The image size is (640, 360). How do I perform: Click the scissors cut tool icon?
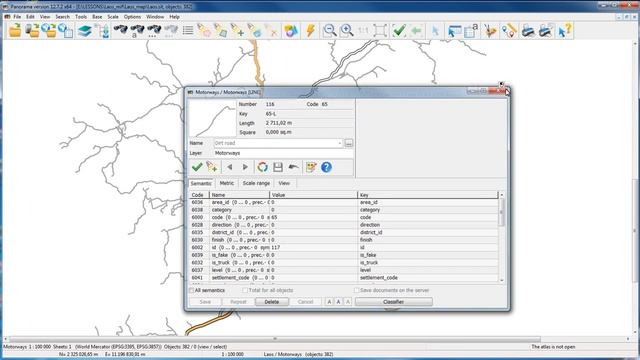(x=490, y=31)
